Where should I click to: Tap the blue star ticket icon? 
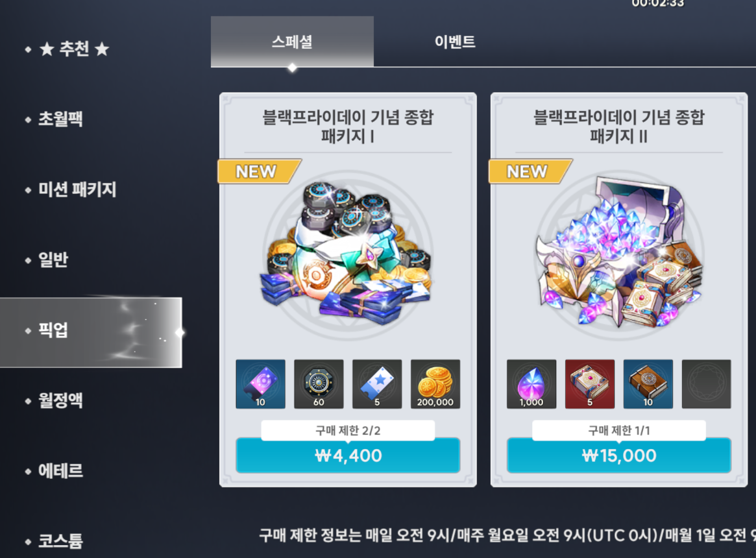coord(377,384)
